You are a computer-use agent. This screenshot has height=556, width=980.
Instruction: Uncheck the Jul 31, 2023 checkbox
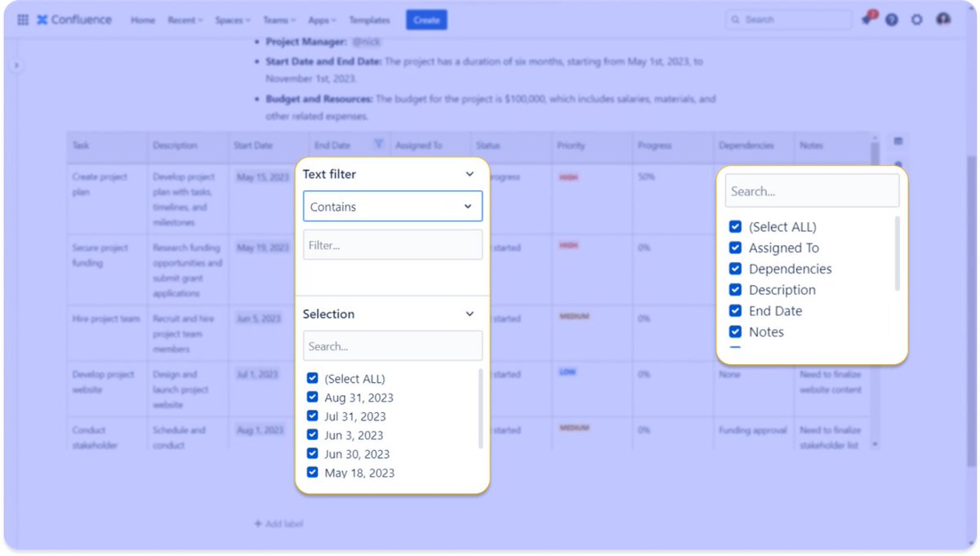click(312, 416)
